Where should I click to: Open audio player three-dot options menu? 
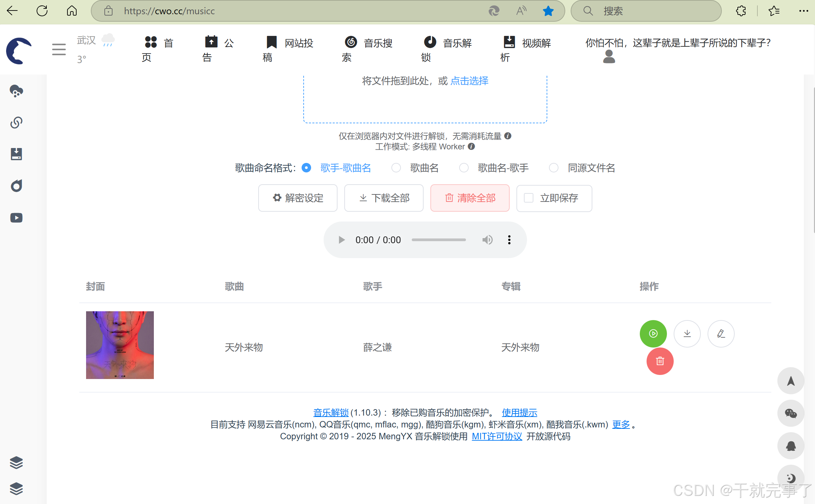tap(509, 240)
